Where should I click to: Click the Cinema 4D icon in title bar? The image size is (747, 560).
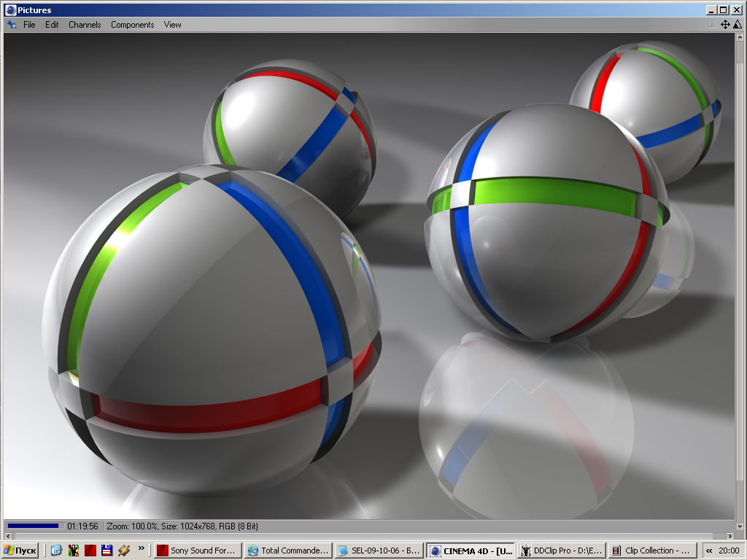click(x=10, y=10)
